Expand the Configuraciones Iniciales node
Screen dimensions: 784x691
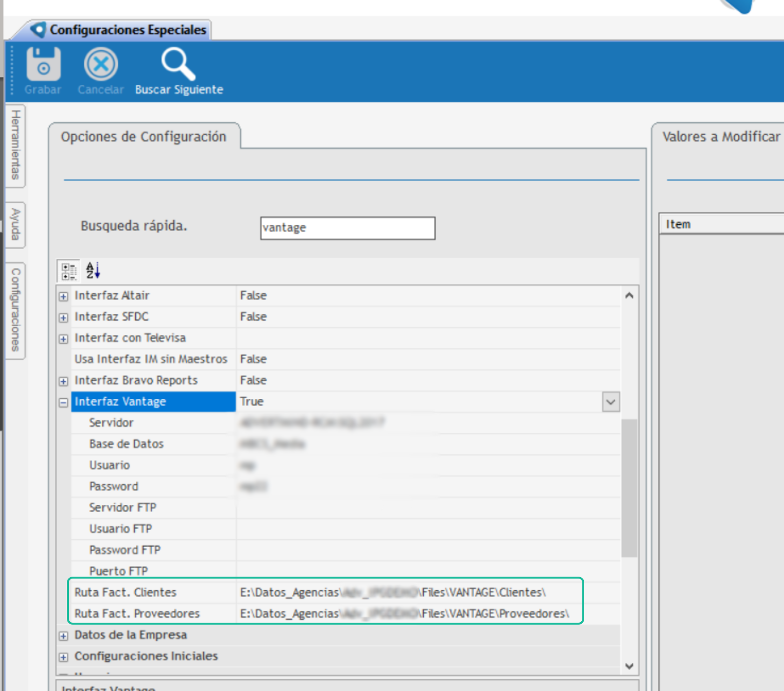tap(64, 657)
